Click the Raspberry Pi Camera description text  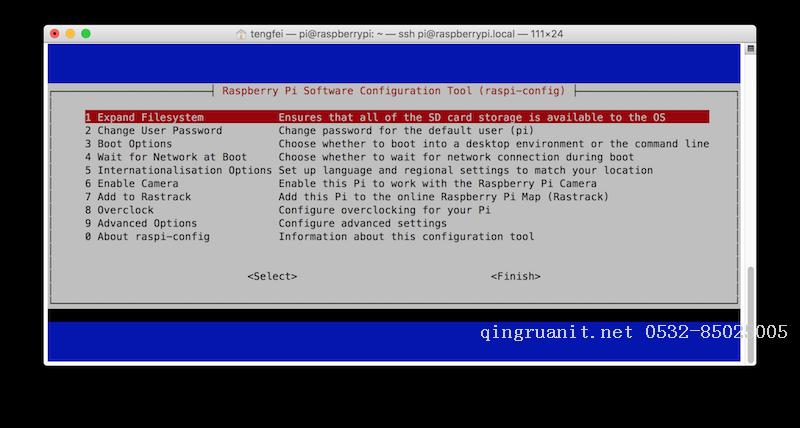click(437, 184)
